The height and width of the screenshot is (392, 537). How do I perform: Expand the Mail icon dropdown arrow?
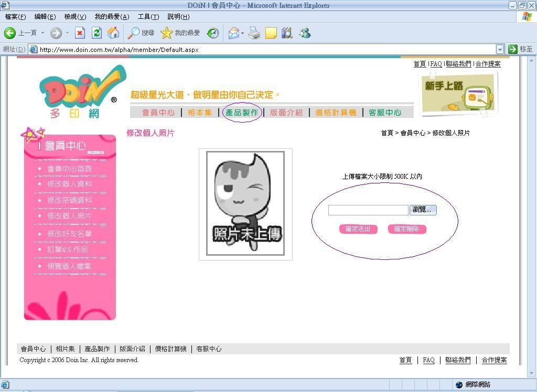(243, 33)
